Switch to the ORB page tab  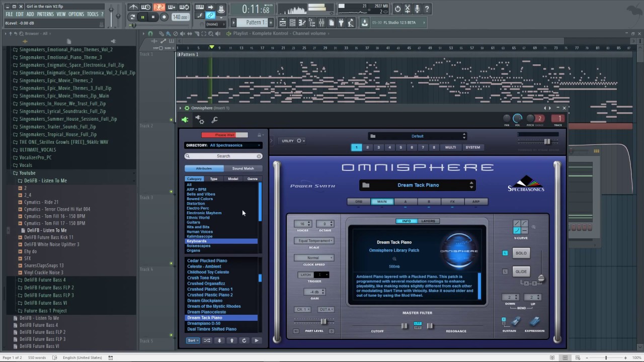[x=359, y=202]
